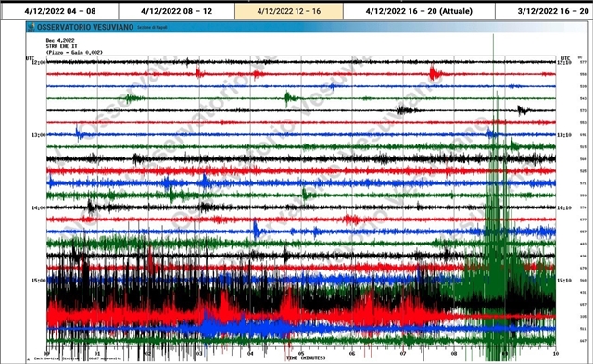Click the large green spike in seismogram
This screenshot has height=364, width=593.
pyautogui.click(x=496, y=196)
